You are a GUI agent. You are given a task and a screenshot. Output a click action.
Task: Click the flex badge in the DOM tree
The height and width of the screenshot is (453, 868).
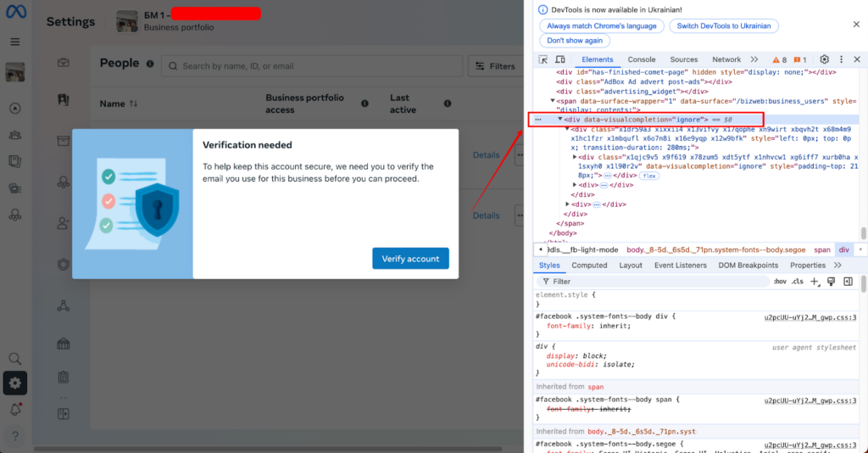click(648, 176)
